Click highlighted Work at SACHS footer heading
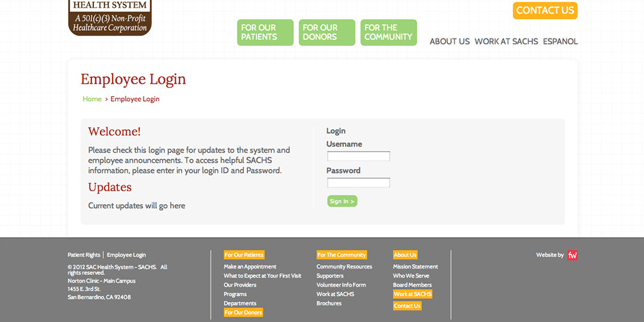This screenshot has width=644, height=322. tap(413, 294)
